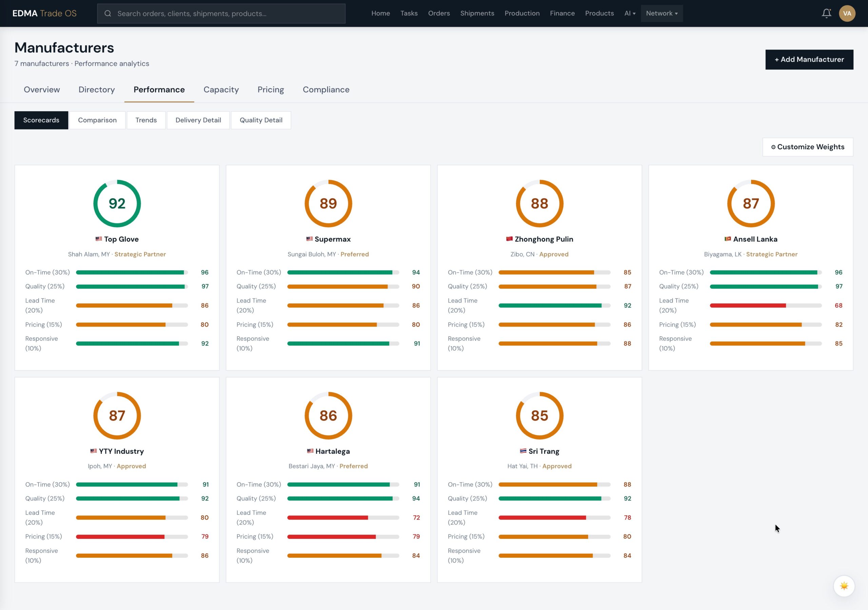Click the Top Glove score ring 92
Image resolution: width=868 pixels, height=610 pixels.
[x=117, y=203]
